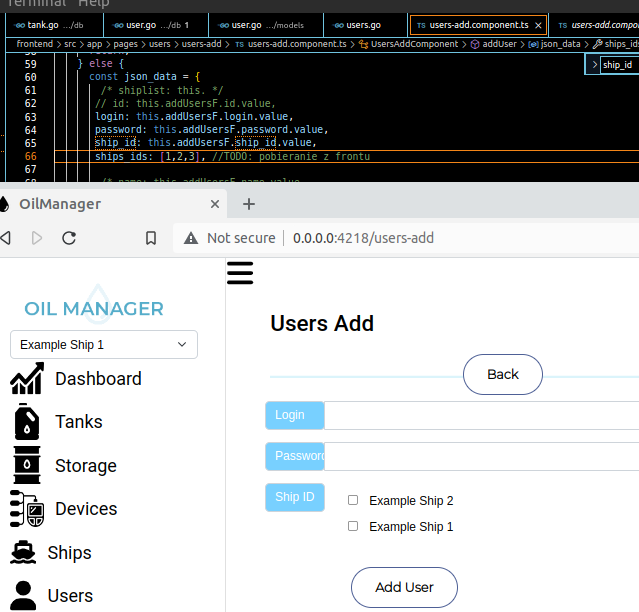Open a new browser tab

(x=249, y=204)
